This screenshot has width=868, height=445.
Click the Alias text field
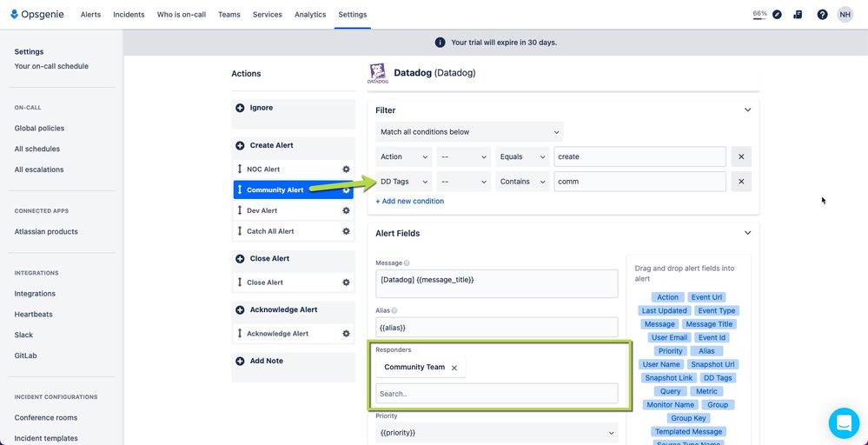point(496,327)
